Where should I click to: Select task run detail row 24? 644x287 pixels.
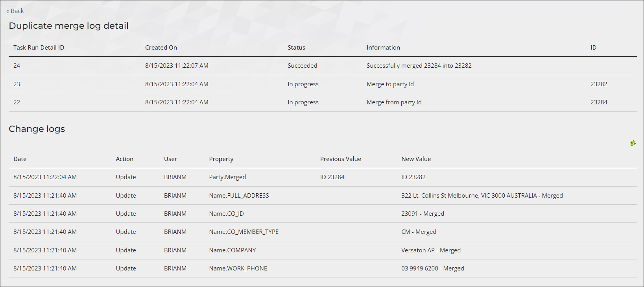coord(323,66)
